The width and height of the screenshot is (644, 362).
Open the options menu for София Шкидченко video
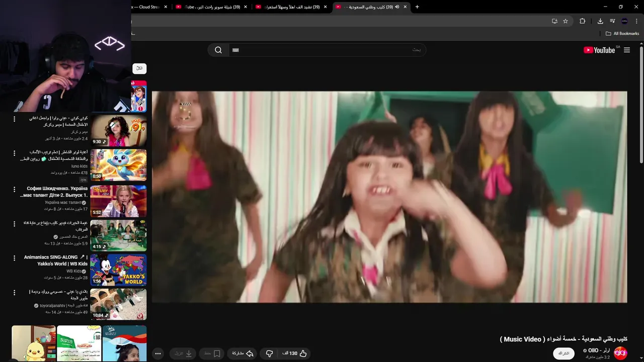[14, 189]
